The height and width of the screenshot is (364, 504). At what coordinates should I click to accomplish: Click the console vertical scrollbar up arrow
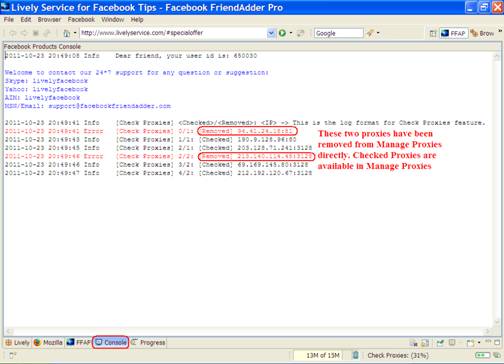[x=497, y=57]
